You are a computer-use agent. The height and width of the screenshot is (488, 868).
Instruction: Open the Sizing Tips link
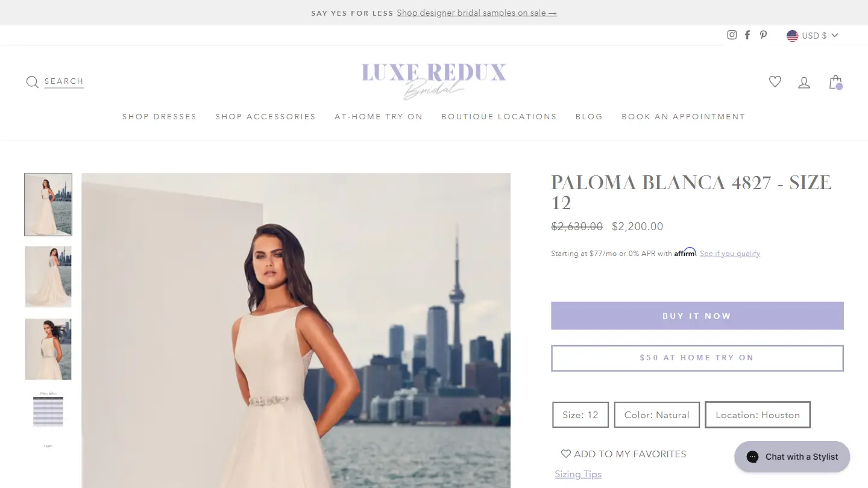click(x=578, y=474)
